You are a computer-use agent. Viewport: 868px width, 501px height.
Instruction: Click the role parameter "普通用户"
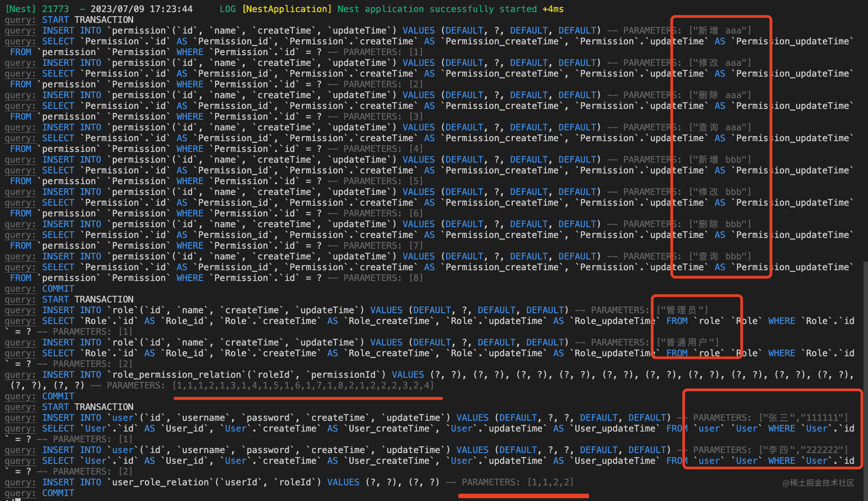tap(687, 342)
